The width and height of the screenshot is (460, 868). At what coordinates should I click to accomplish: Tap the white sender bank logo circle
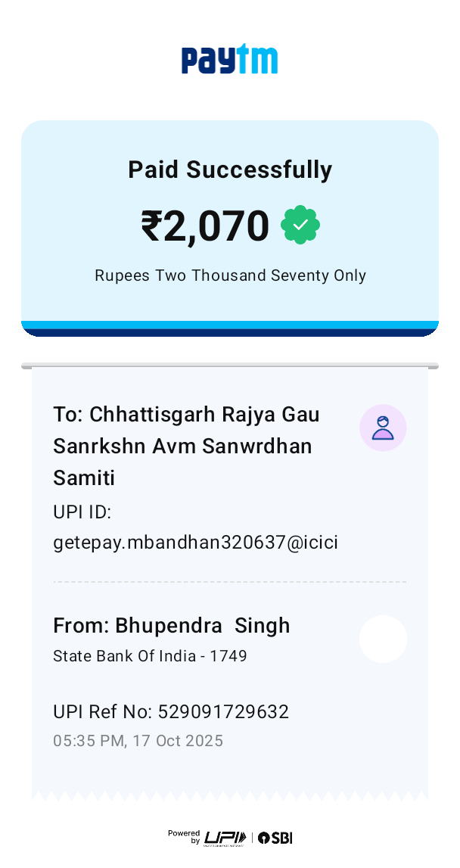tap(383, 639)
